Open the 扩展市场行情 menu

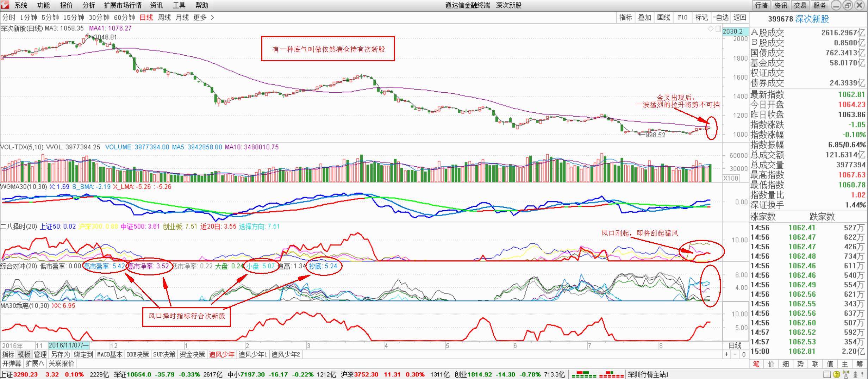pyautogui.click(x=123, y=5)
